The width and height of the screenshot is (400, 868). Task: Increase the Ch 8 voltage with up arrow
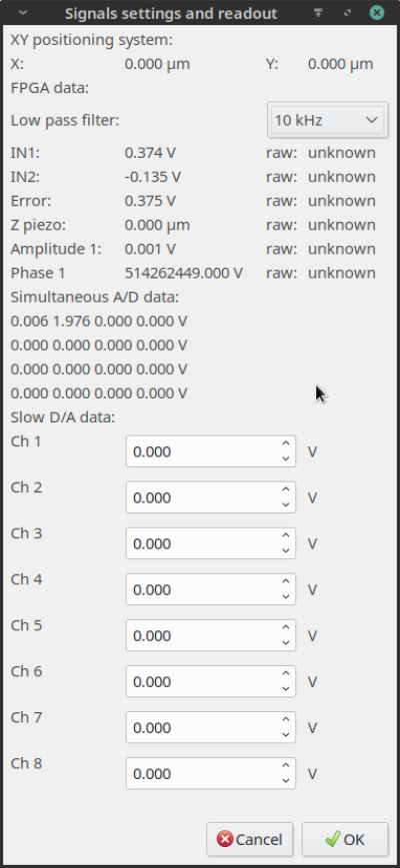(x=285, y=765)
